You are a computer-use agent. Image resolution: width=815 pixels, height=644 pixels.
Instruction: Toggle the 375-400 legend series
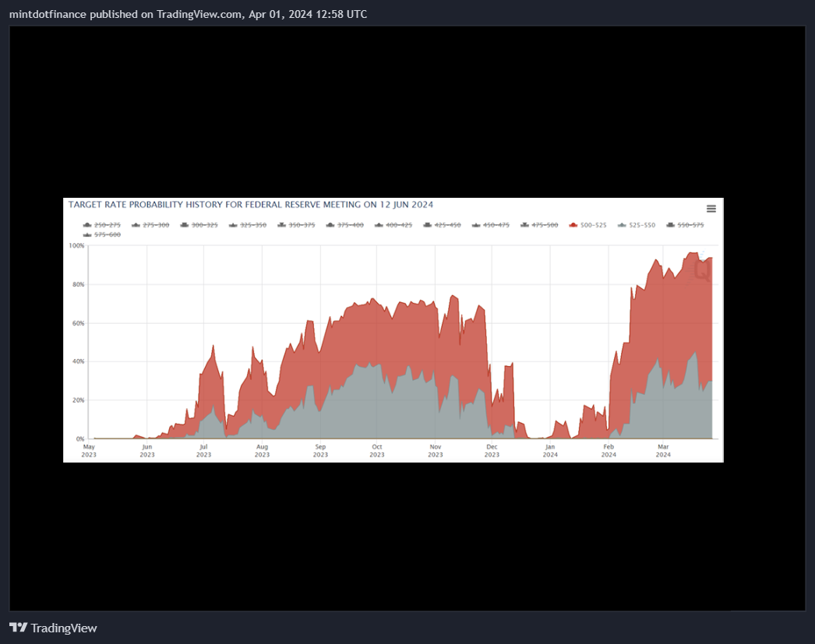pos(344,225)
